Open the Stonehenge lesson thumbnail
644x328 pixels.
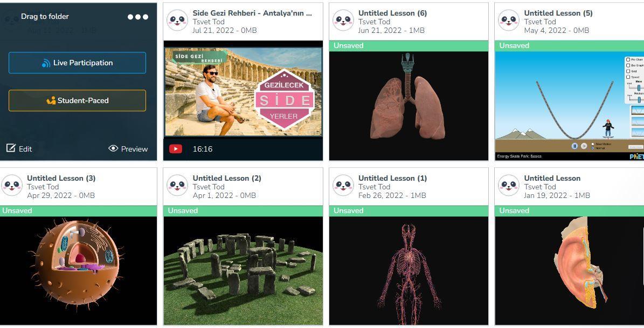(x=243, y=271)
